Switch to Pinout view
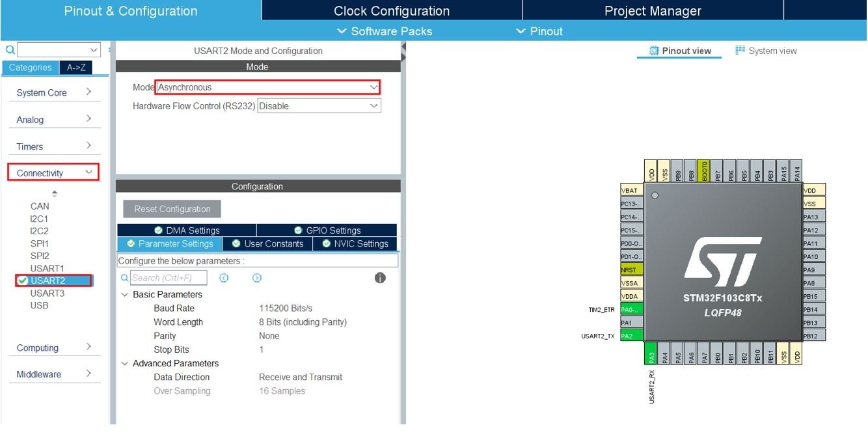This screenshot has width=868, height=438. 680,51
